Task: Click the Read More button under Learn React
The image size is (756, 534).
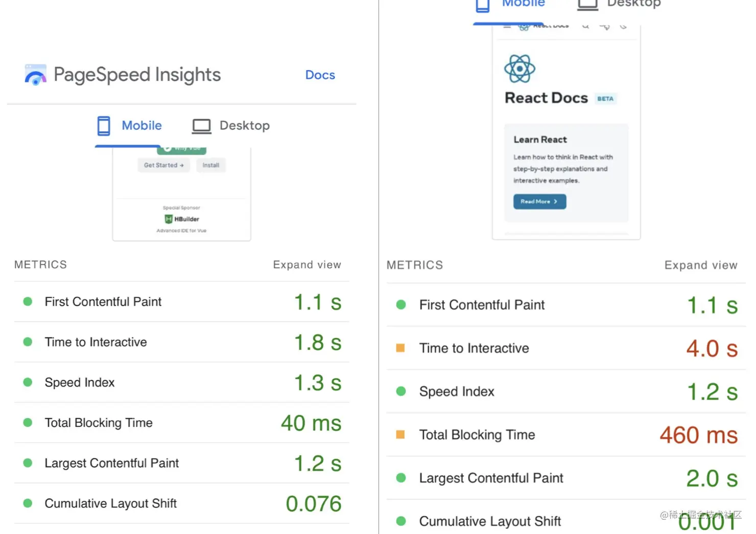Action: point(539,201)
